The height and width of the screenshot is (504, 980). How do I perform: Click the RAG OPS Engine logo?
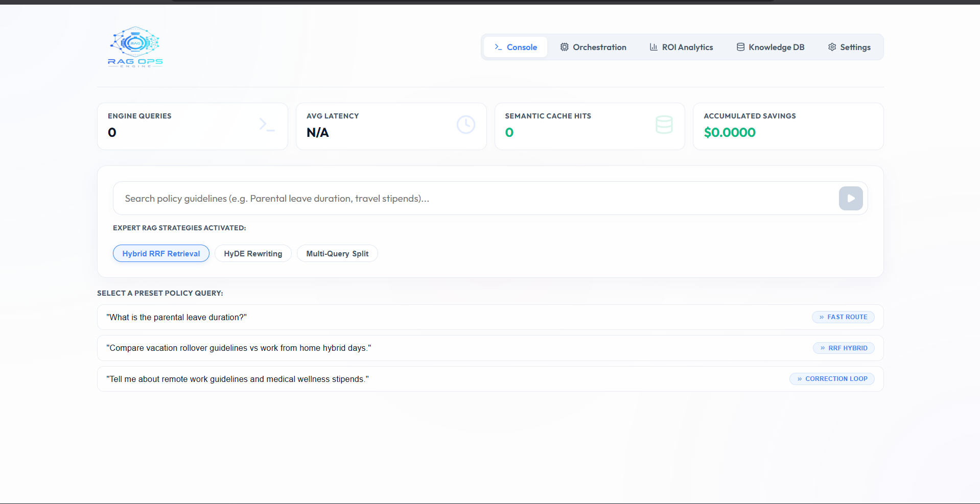pyautogui.click(x=135, y=47)
